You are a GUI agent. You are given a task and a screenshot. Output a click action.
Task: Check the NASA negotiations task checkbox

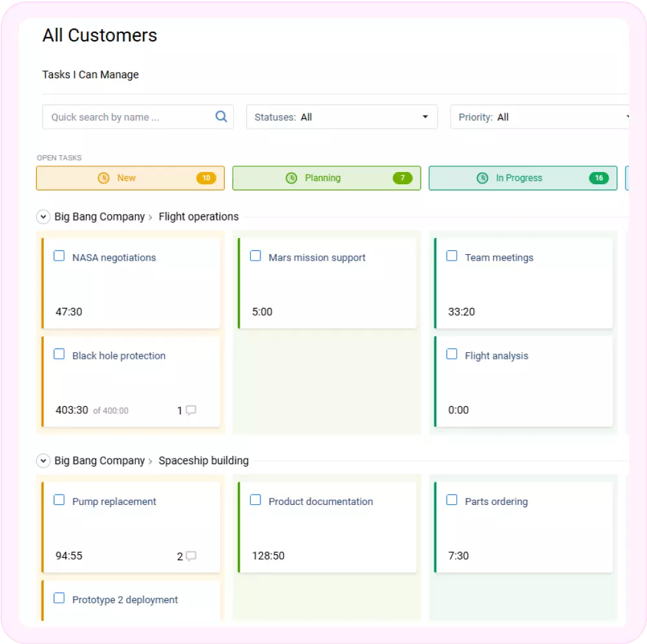click(x=59, y=256)
